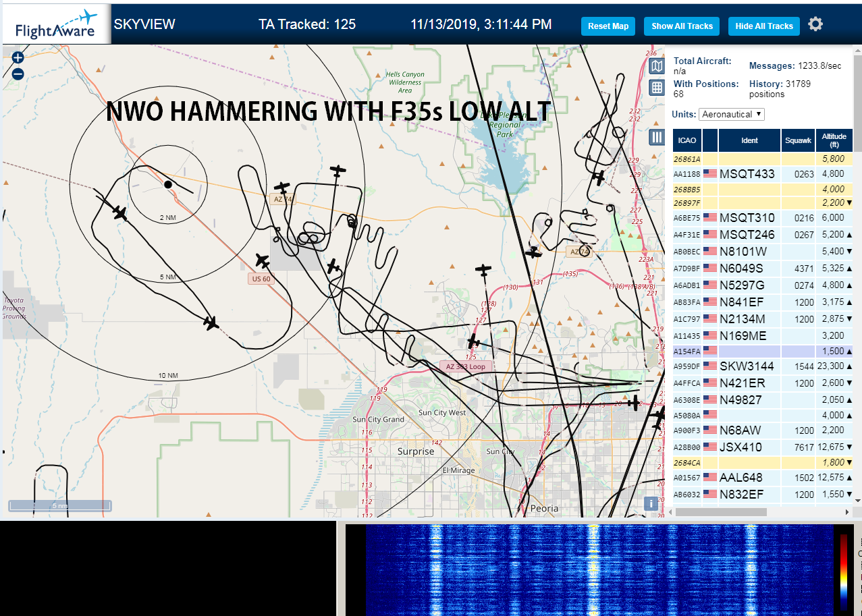Zoom out with the map minus button
The height and width of the screenshot is (616, 862).
pyautogui.click(x=18, y=74)
